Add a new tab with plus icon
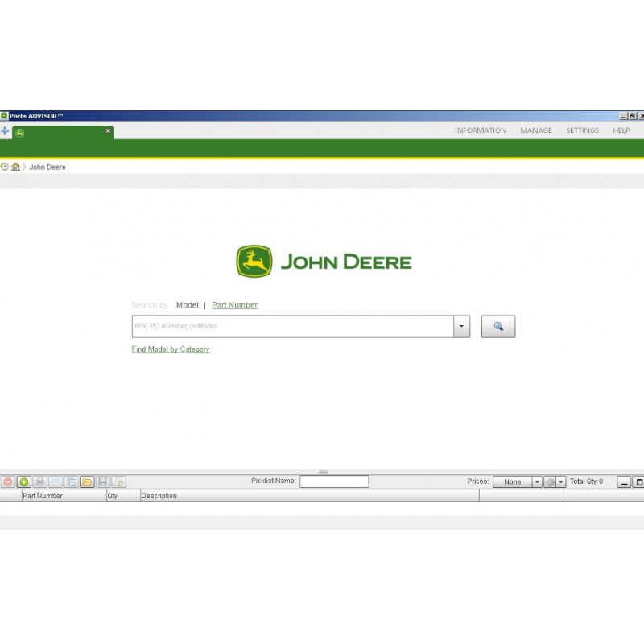 click(5, 131)
